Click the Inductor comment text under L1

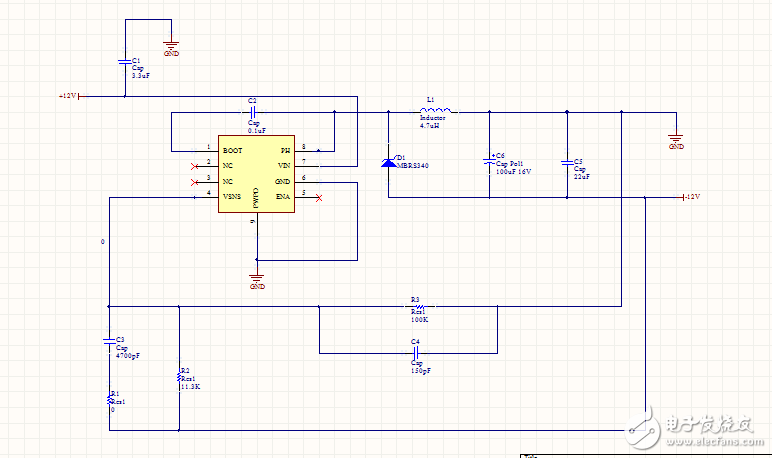pyautogui.click(x=433, y=118)
